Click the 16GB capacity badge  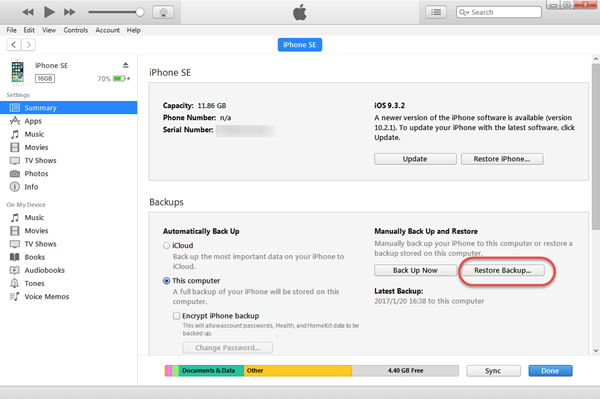point(45,78)
